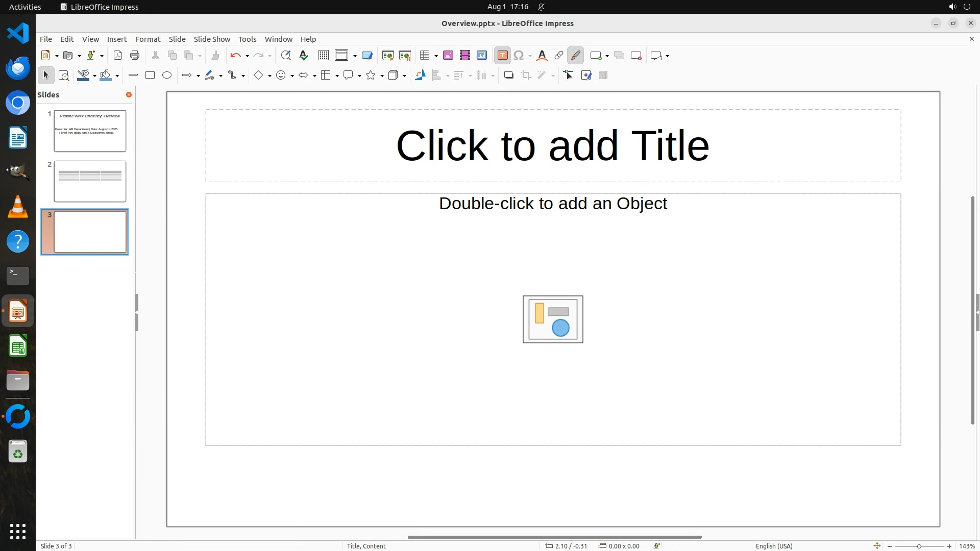
Task: Click Start from First Slide icon
Action: [387, 56]
